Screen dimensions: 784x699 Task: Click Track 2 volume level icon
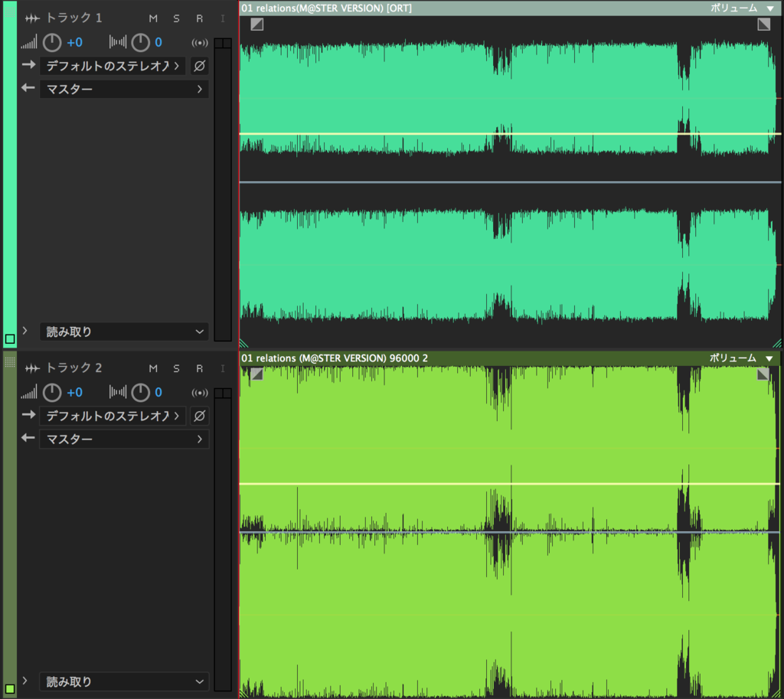[28, 392]
